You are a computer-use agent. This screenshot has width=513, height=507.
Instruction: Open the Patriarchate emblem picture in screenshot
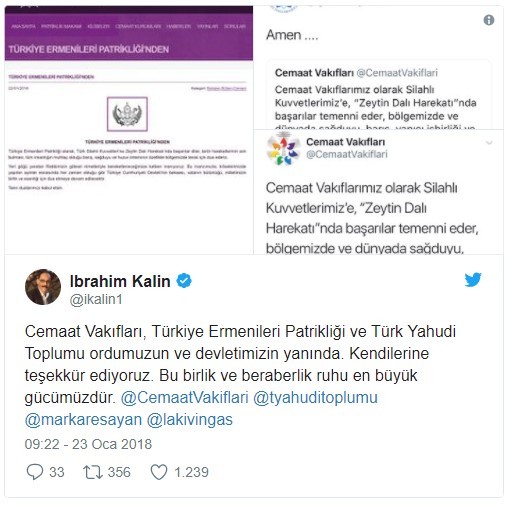pyautogui.click(x=127, y=114)
